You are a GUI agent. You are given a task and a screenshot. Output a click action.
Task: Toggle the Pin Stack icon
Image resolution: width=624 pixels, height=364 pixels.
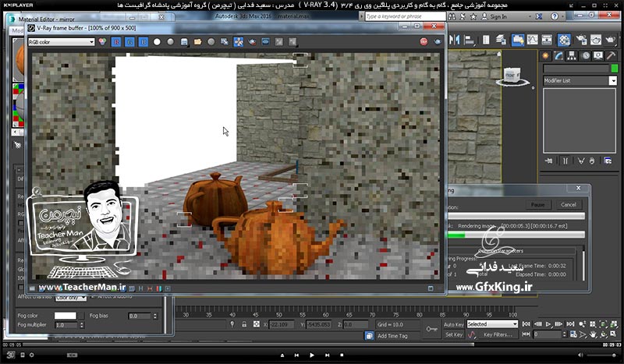(x=549, y=161)
